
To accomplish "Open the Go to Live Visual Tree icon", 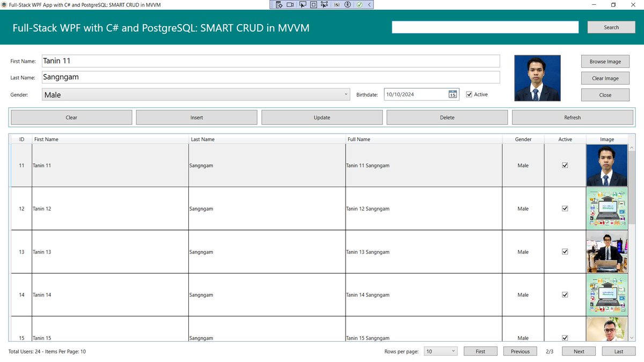I will [x=279, y=4].
